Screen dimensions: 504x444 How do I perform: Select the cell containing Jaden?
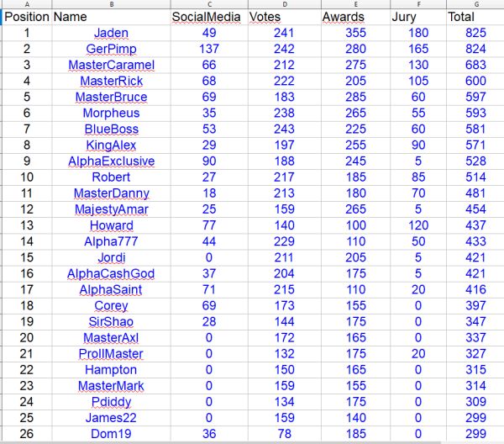(111, 33)
